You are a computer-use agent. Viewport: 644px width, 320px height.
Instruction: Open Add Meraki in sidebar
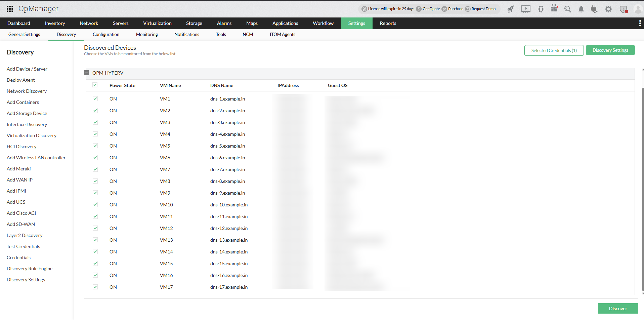(x=18, y=169)
